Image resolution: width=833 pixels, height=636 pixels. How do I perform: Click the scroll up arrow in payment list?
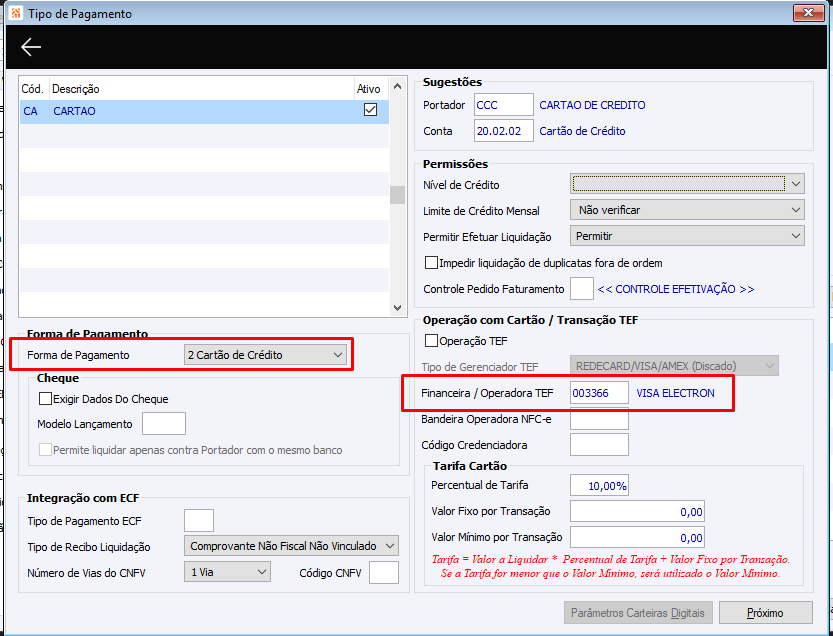click(x=397, y=86)
